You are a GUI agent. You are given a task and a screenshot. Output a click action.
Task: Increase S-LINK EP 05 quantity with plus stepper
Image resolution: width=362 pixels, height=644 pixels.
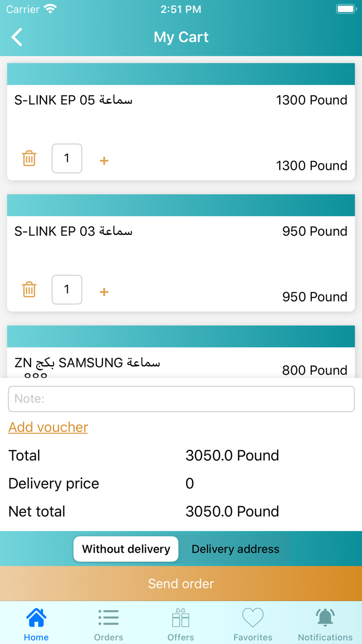(x=103, y=160)
